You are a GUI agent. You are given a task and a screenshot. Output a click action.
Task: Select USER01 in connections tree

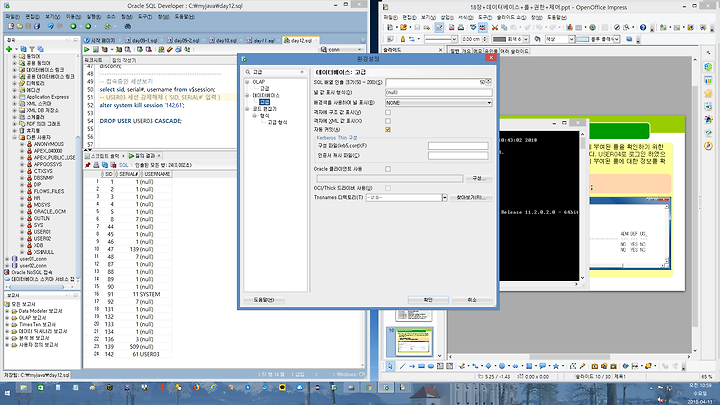pos(42,232)
